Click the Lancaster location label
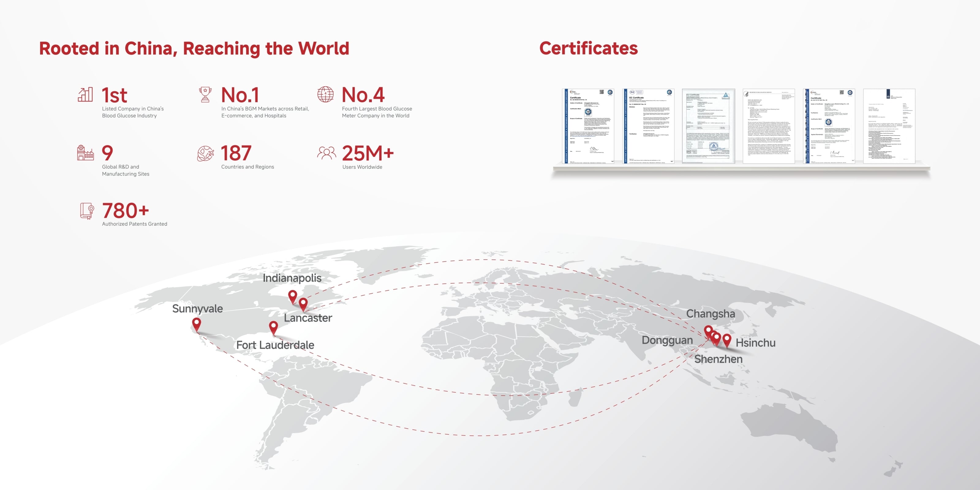The image size is (980, 490). pos(308,318)
